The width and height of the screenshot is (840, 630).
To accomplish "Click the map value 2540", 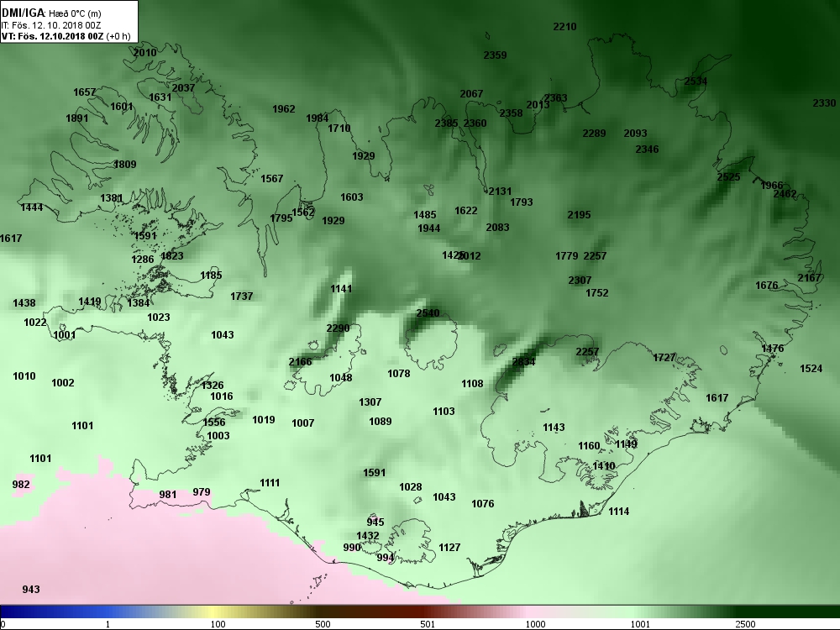I will click(428, 312).
